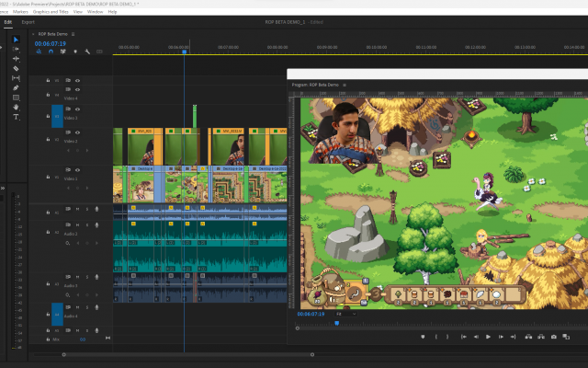Click the timeline playhead timecode 00:06:07:19
The width and height of the screenshot is (588, 368).
click(51, 43)
